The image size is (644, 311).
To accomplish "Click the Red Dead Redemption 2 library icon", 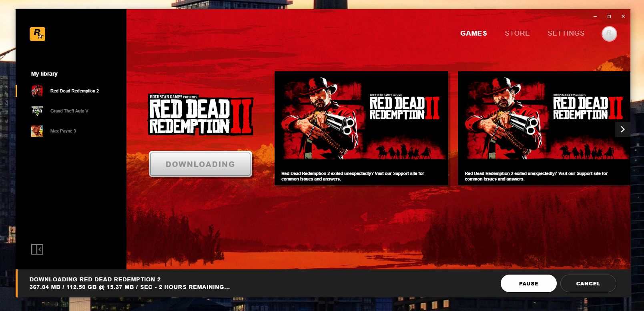I will 37,91.
